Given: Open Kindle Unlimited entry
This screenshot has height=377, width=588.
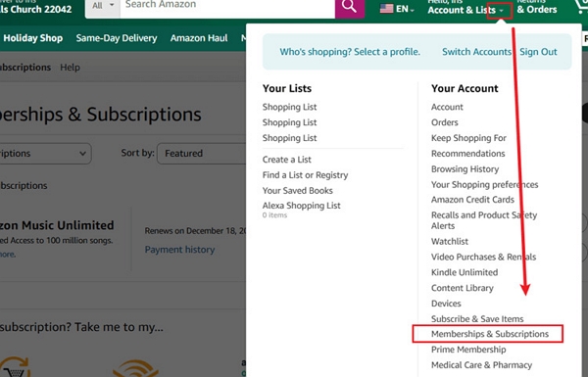Looking at the screenshot, I should coord(465,272).
